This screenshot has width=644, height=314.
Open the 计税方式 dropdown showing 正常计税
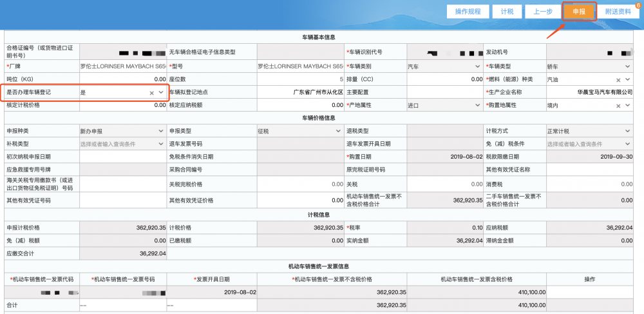tap(627, 131)
